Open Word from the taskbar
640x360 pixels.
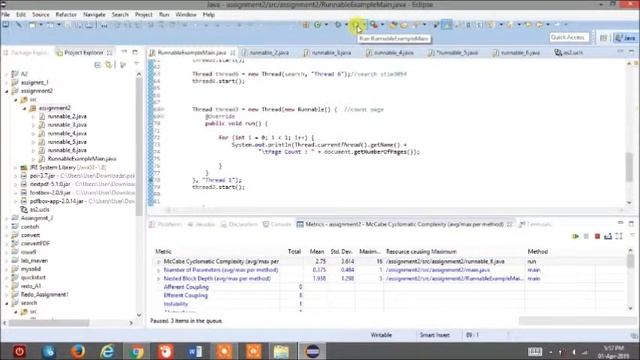(195, 351)
